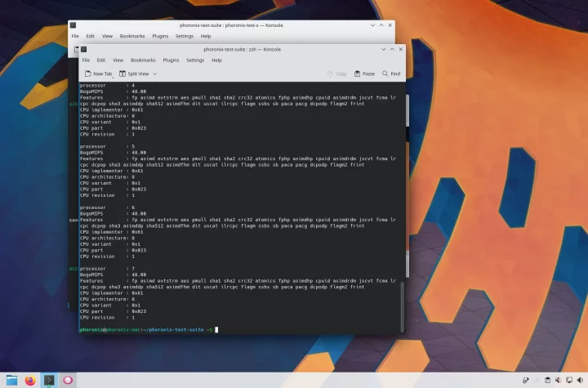Viewport: 588px width, 388px height.
Task: Click the clipboard icon in the system tray
Action: (547, 380)
